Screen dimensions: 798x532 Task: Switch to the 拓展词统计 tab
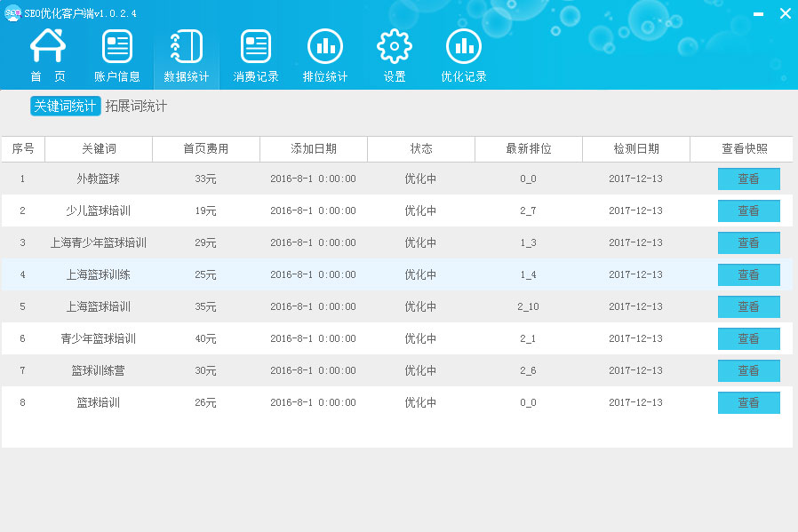136,107
